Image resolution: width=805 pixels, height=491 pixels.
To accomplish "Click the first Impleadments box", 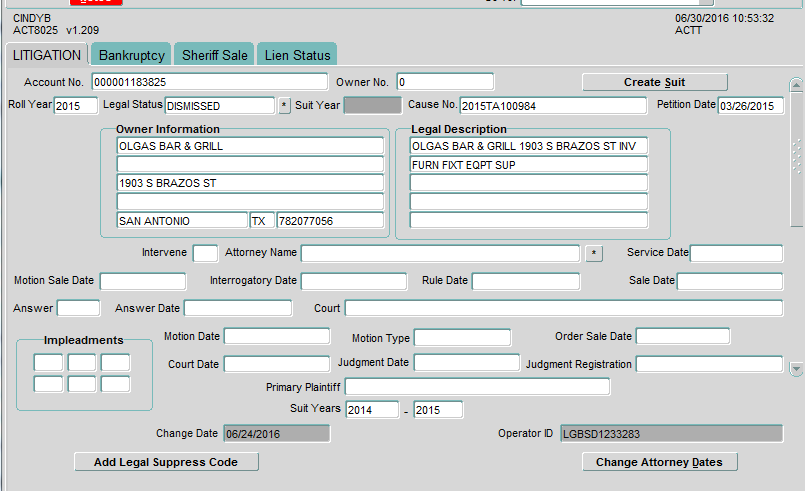I will pos(49,362).
